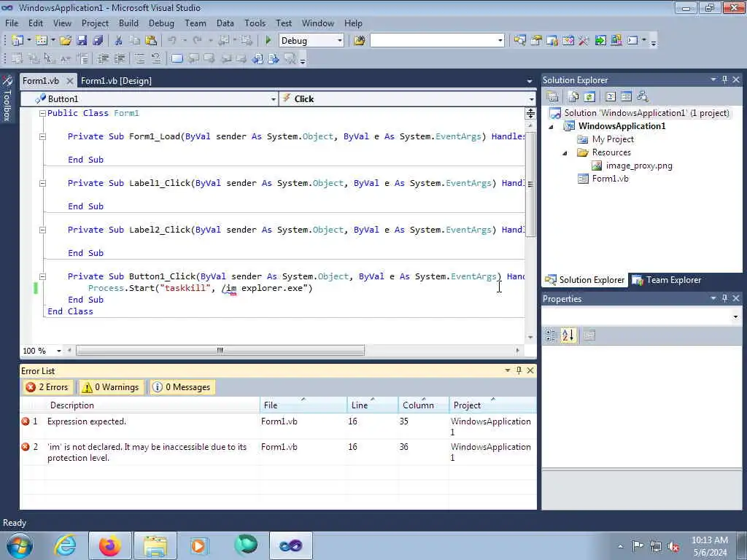Viewport: 747px width, 560px height.
Task: Switch to Form1.vb [Design] tab
Action: click(116, 81)
